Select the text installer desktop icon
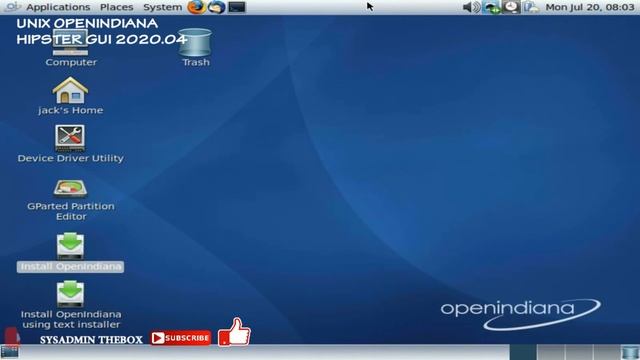The image size is (640, 360). pos(70,293)
